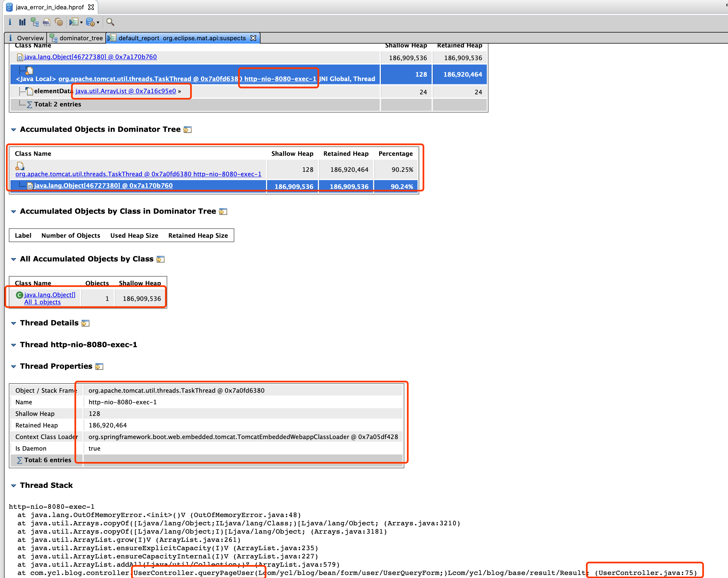Click the Run Expert System Test icon
This screenshot has width=728, height=578.
tap(73, 22)
